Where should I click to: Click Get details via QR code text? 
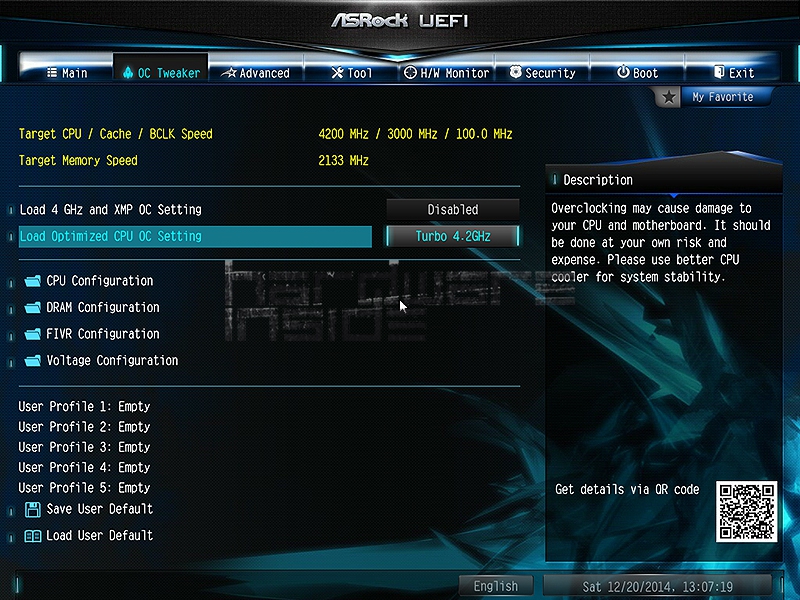(627, 489)
